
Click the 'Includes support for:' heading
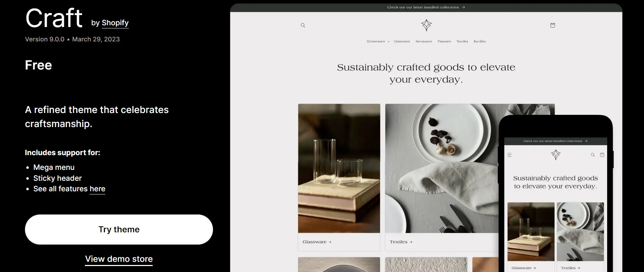(62, 153)
